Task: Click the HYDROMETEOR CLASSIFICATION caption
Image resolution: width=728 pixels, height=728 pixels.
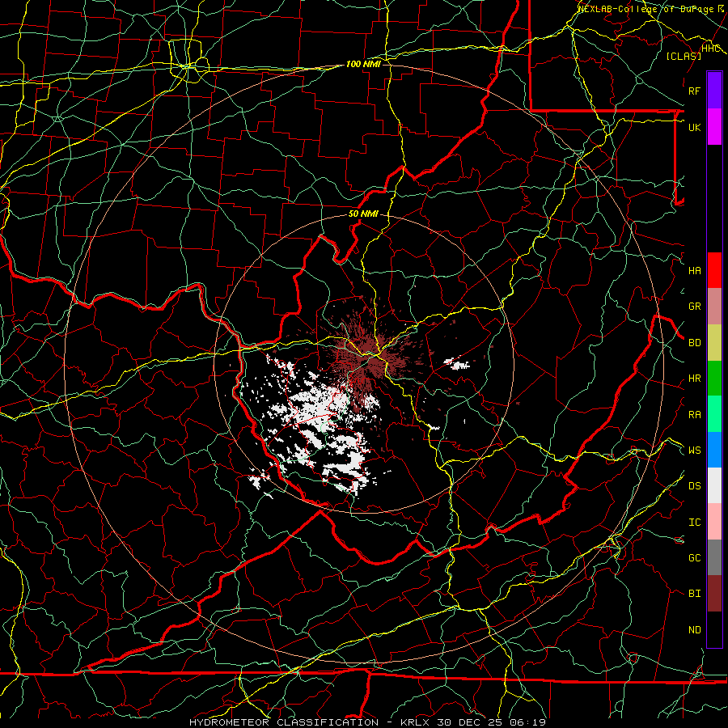Action: click(284, 722)
